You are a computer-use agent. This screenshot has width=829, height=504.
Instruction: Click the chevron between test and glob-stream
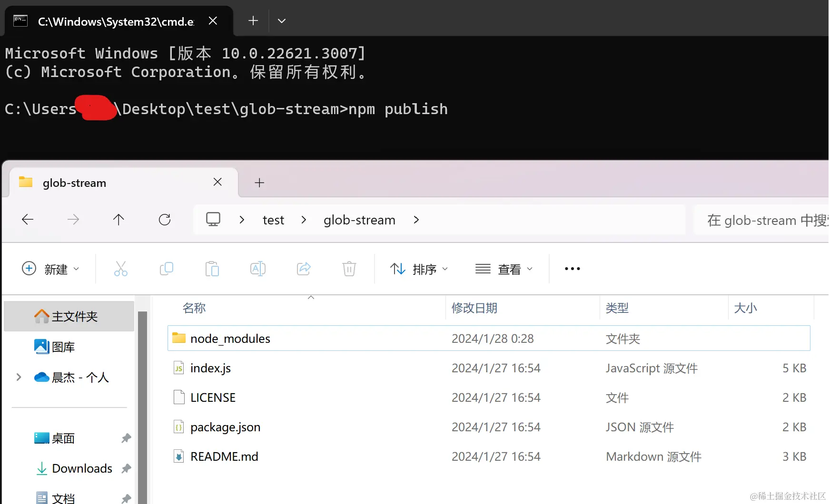tap(304, 220)
